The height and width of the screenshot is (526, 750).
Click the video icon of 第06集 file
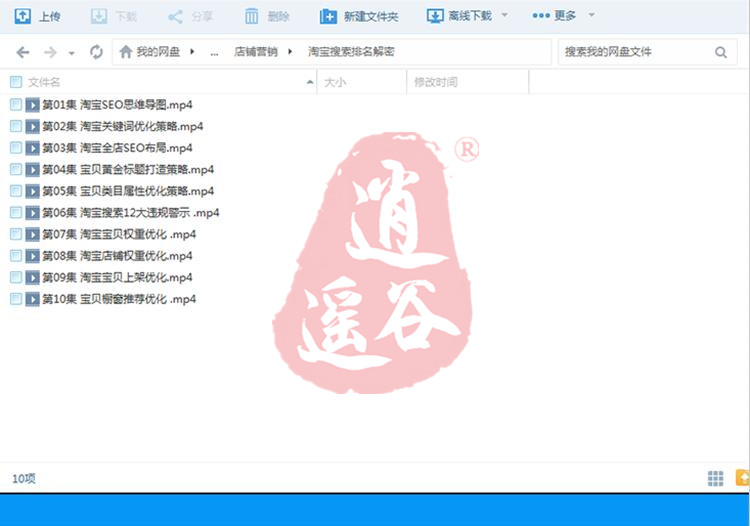tap(33, 213)
